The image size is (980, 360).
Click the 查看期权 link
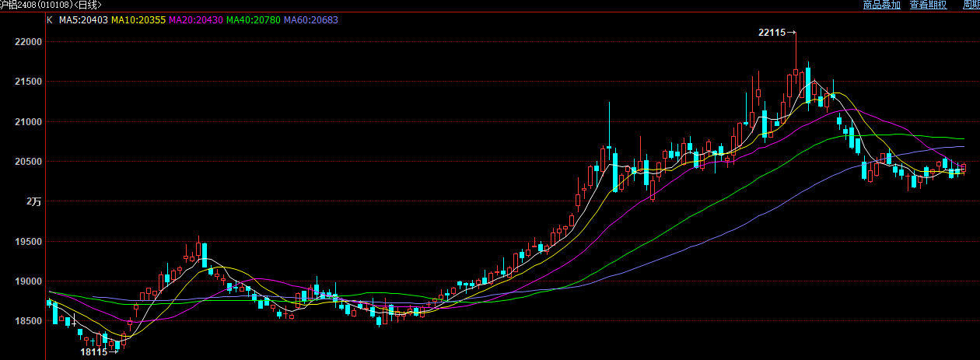click(x=928, y=5)
